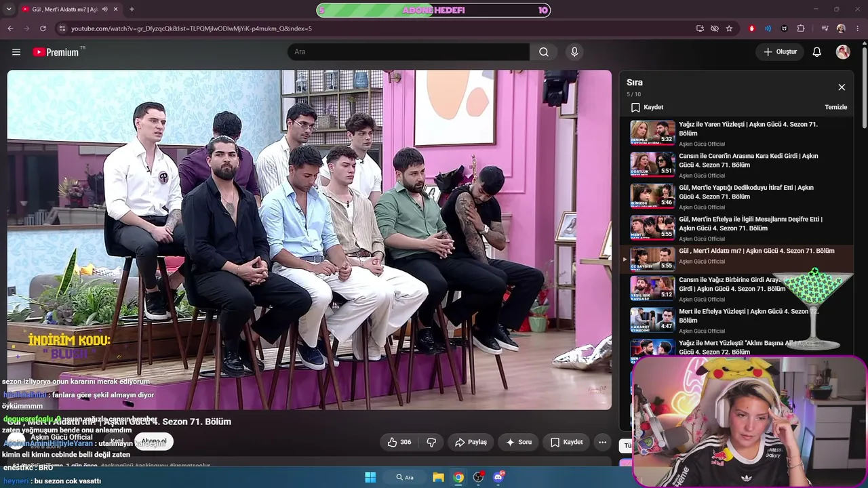Open File Explorer from taskbar
868x488 pixels.
[439, 477]
